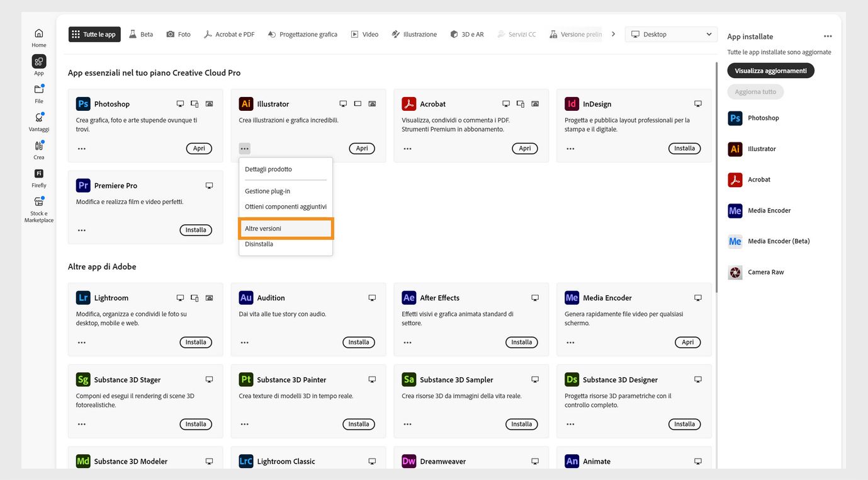Click Apri on the Media Encoder card
The height and width of the screenshot is (480, 868).
click(688, 343)
